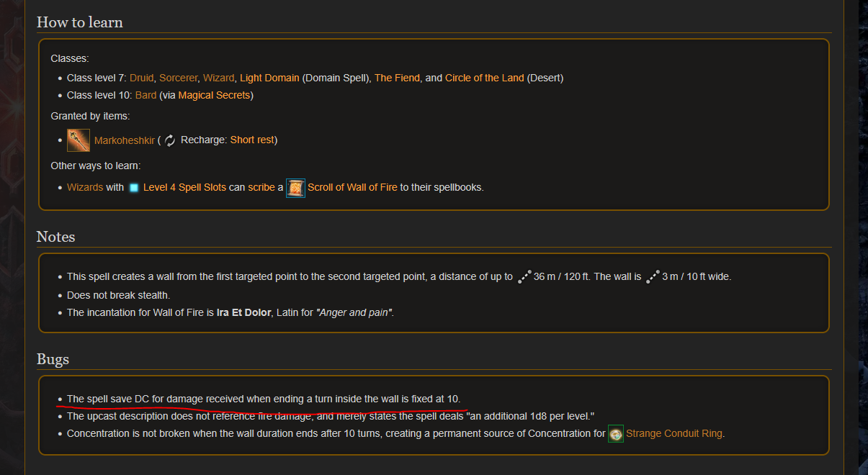This screenshot has height=475, width=868.
Task: Open the Wizards link under Other ways
Action: point(85,188)
